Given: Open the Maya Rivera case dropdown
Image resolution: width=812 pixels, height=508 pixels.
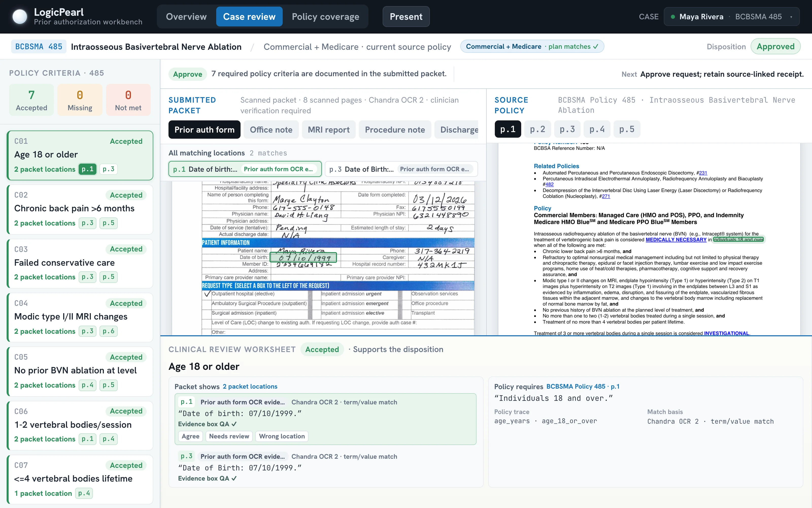Looking at the screenshot, I should point(732,17).
